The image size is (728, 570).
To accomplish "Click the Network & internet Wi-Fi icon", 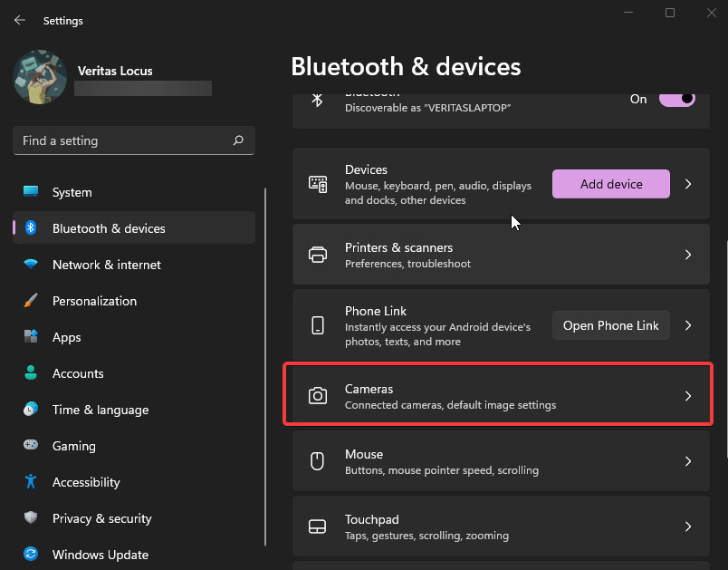I will (x=31, y=265).
